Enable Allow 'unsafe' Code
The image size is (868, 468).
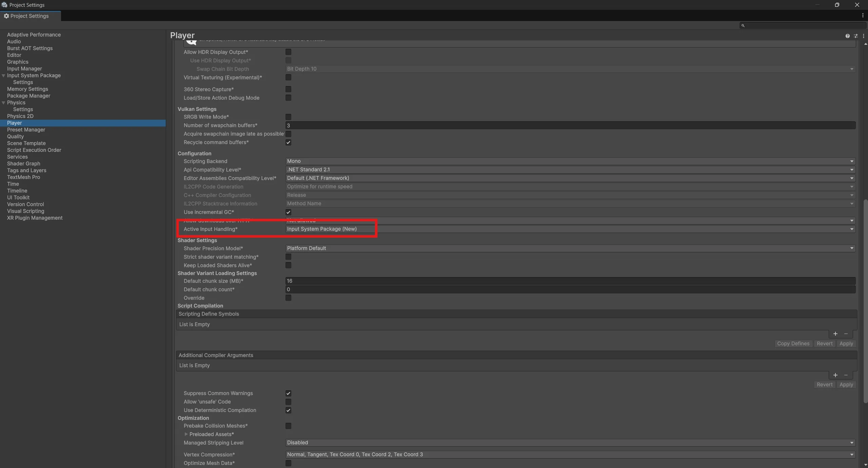[288, 402]
